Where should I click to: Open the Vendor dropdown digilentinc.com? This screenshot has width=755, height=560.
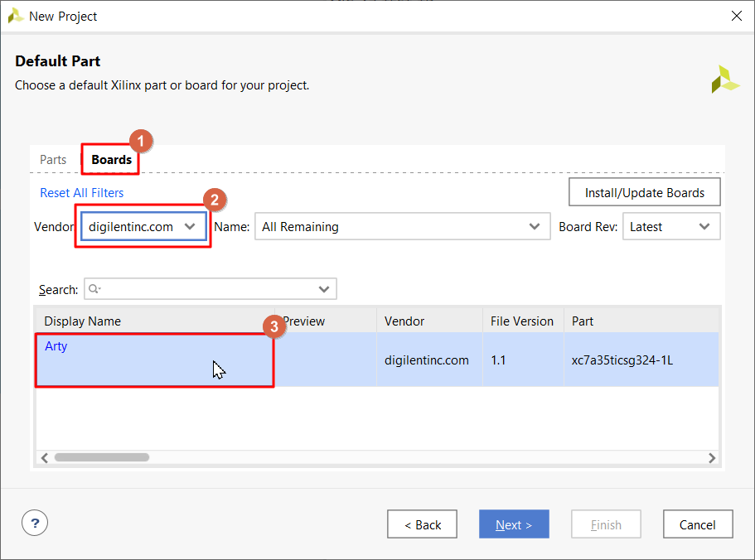(143, 227)
